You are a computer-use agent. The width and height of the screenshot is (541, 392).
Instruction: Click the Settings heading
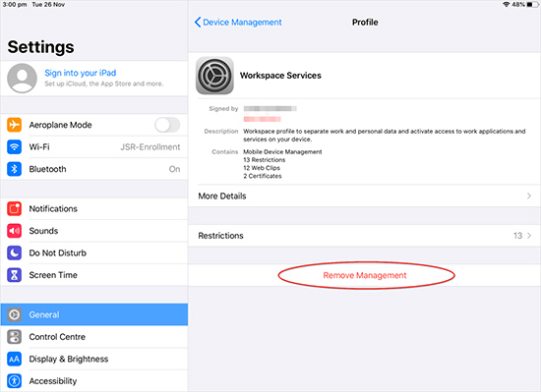(x=40, y=47)
